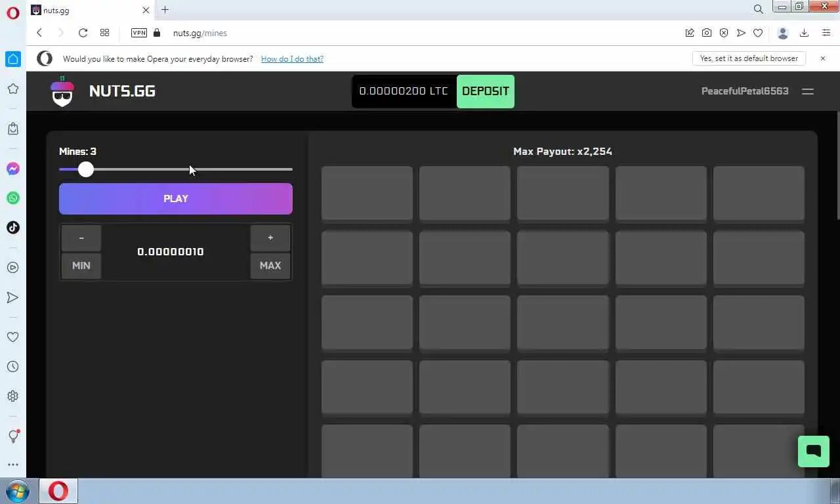Click the padlock site security icon
This screenshot has height=504, width=840.
(x=156, y=33)
